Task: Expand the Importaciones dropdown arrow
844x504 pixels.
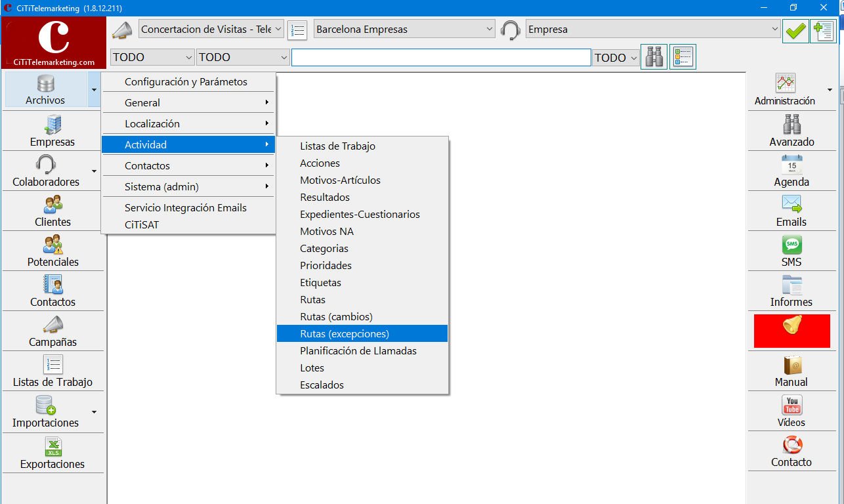Action: coord(95,411)
